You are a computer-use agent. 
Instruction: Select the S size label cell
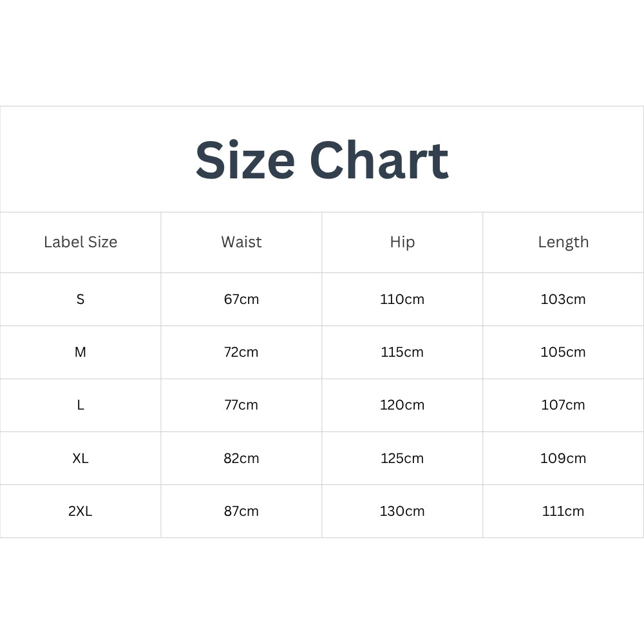pos(80,299)
